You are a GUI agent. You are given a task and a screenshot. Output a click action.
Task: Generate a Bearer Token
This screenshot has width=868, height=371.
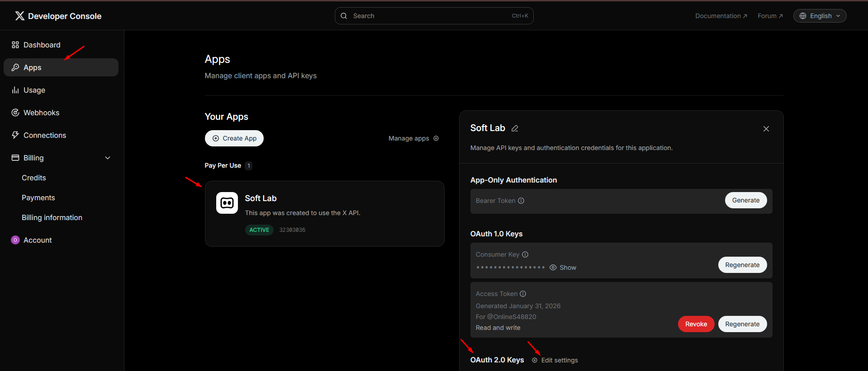[745, 200]
